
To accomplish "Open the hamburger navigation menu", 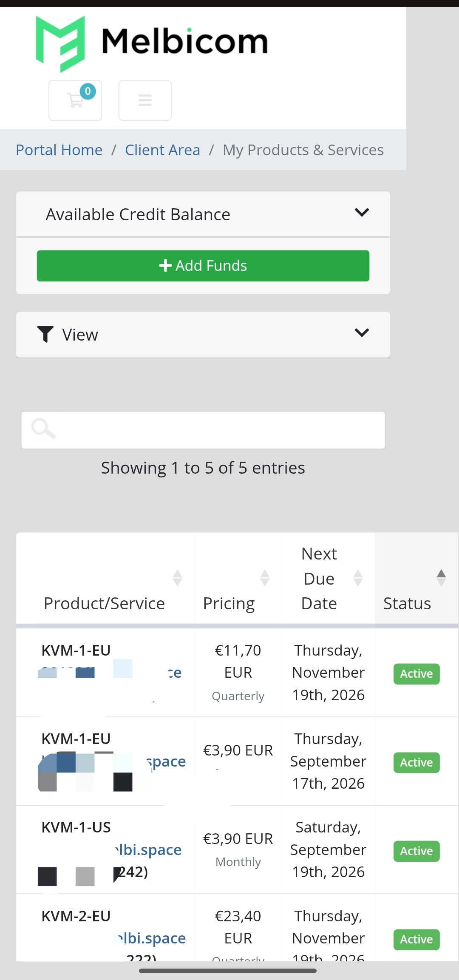I will [x=145, y=100].
